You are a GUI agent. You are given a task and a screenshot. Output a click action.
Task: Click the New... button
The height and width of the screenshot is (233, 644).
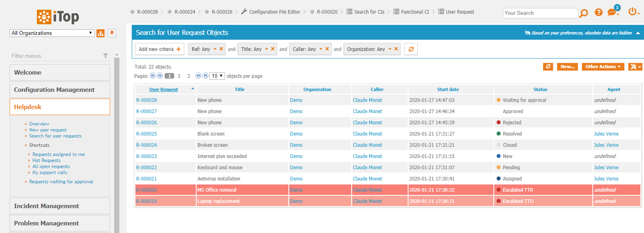click(567, 67)
